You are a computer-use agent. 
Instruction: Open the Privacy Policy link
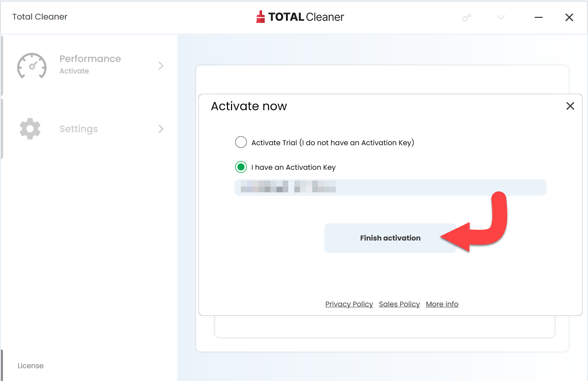click(349, 304)
